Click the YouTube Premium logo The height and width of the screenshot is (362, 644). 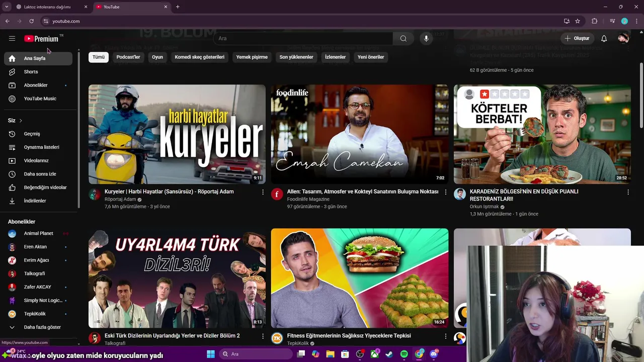pyautogui.click(x=41, y=39)
